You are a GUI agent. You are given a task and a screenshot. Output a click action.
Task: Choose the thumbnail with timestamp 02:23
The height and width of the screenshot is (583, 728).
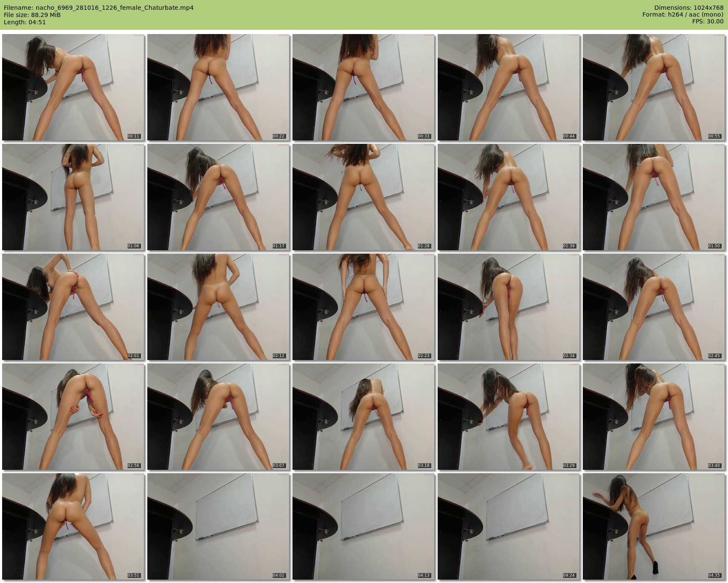point(364,307)
